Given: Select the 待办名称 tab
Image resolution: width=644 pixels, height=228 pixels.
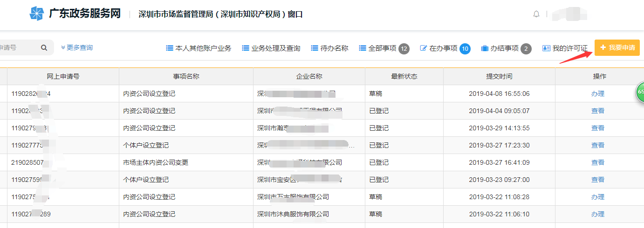Looking at the screenshot, I should pyautogui.click(x=329, y=48).
